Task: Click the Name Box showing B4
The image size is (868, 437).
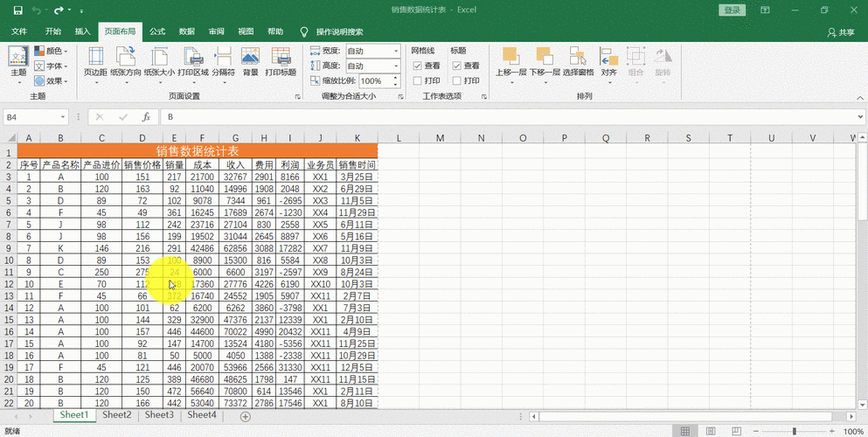Action: pyautogui.click(x=31, y=117)
